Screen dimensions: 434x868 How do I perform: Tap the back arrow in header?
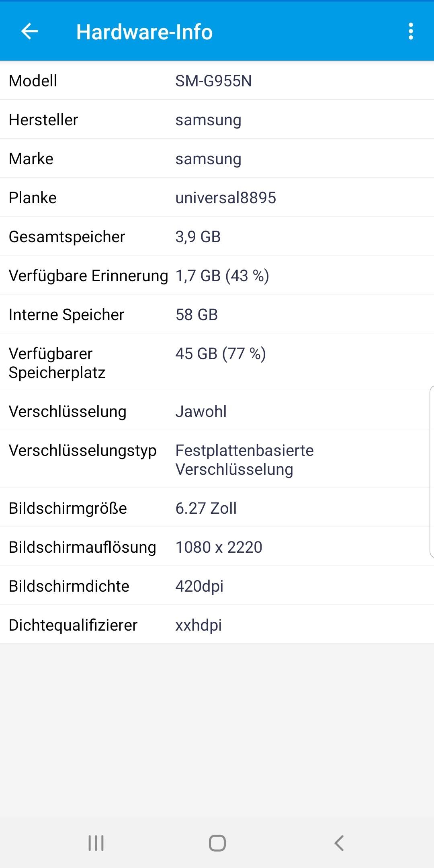coord(30,31)
